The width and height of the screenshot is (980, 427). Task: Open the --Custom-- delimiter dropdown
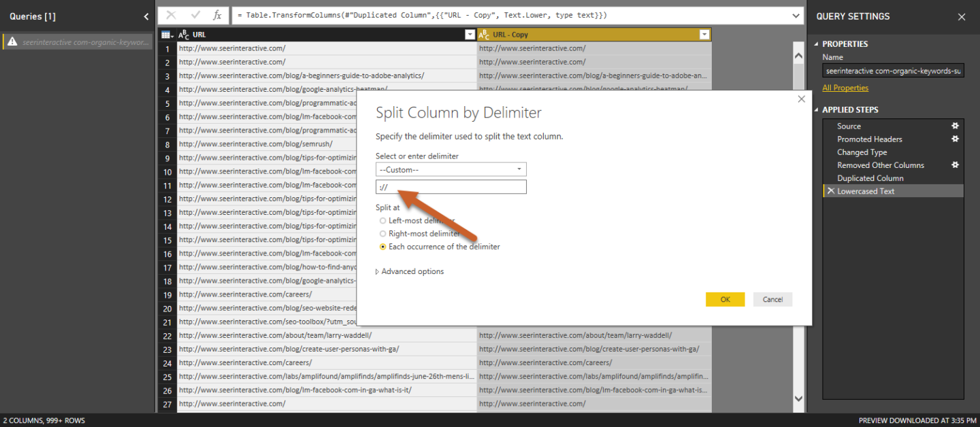[x=451, y=169]
